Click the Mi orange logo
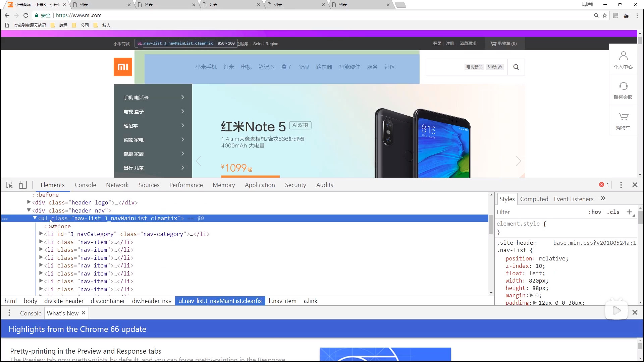The width and height of the screenshot is (644, 362). click(123, 67)
